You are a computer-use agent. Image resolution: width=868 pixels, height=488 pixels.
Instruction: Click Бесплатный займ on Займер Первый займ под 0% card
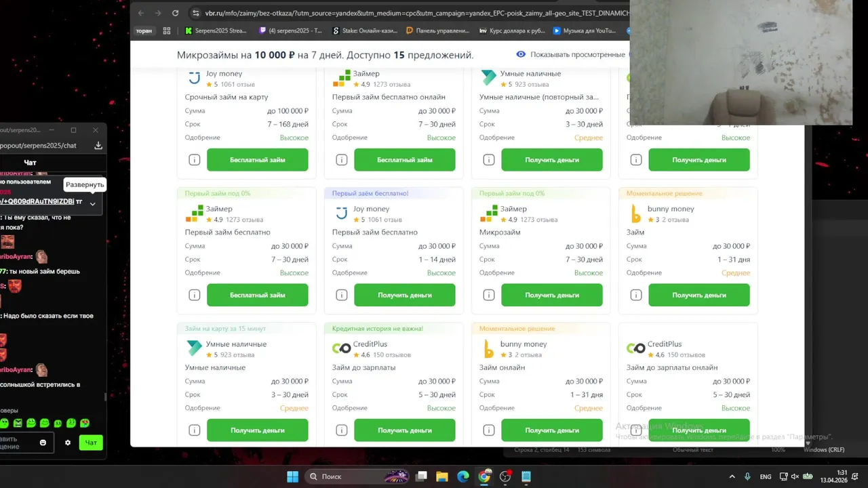pyautogui.click(x=258, y=295)
